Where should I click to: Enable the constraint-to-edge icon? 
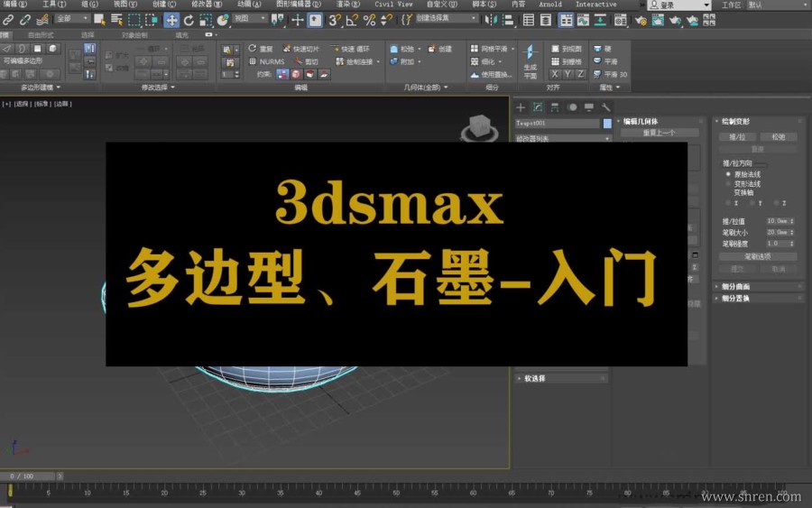pyautogui.click(x=296, y=74)
